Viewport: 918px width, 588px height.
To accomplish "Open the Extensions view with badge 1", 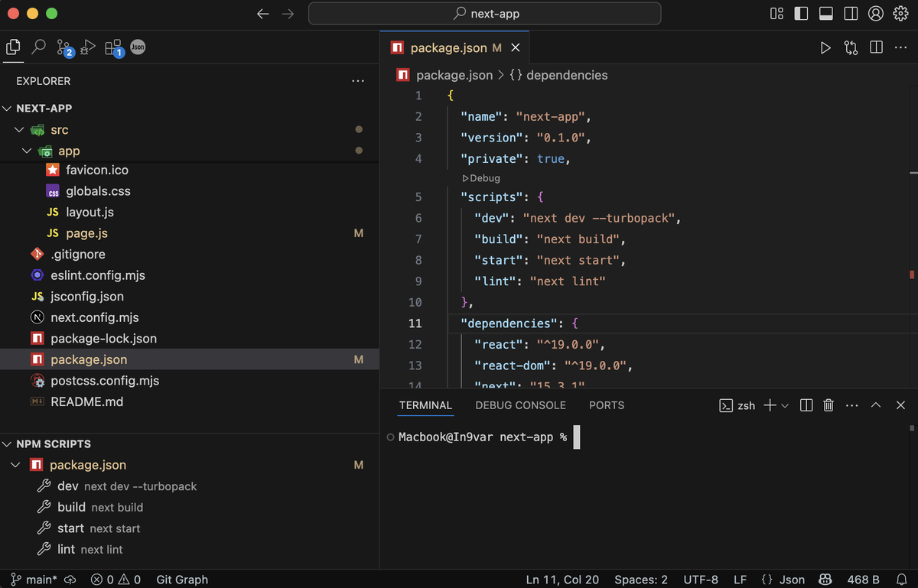I will (x=114, y=48).
